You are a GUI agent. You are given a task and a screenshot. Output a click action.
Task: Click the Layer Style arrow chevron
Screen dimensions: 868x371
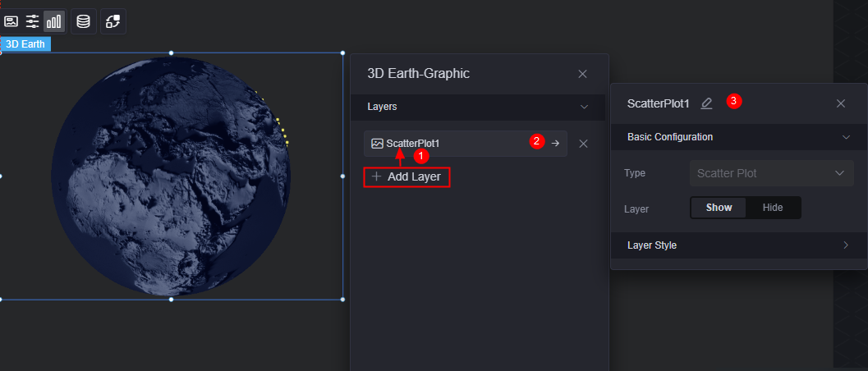click(846, 245)
